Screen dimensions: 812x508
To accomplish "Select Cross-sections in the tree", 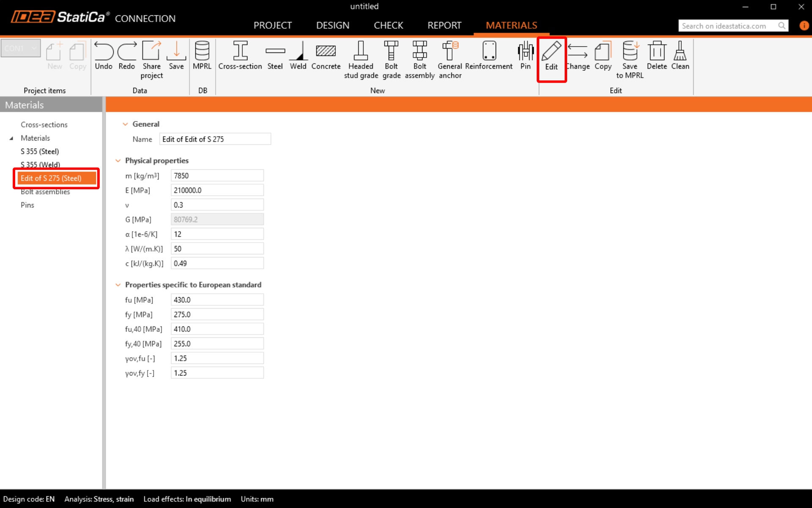I will 44,124.
